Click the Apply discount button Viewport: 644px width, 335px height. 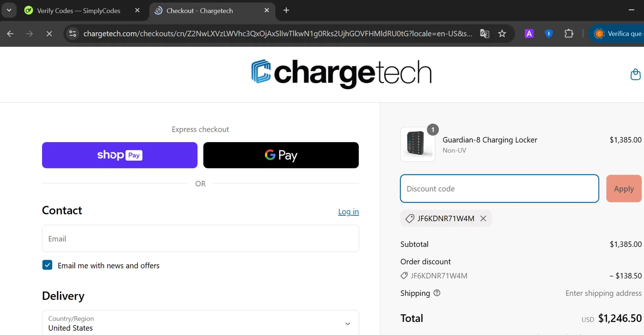624,189
